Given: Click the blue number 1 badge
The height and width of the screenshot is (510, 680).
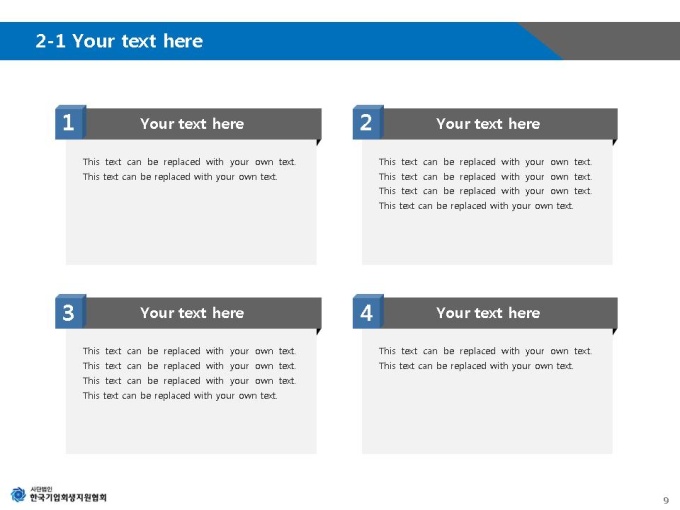Looking at the screenshot, I should tap(70, 122).
